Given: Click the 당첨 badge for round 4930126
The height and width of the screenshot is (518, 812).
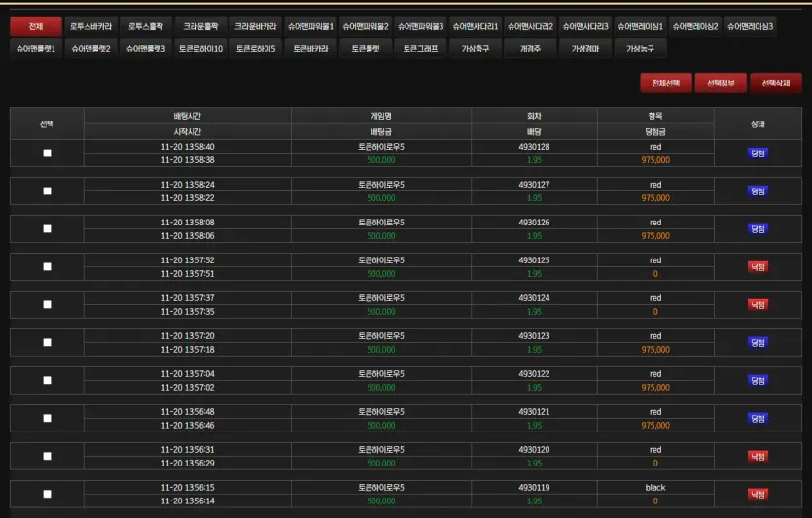Looking at the screenshot, I should coord(758,228).
